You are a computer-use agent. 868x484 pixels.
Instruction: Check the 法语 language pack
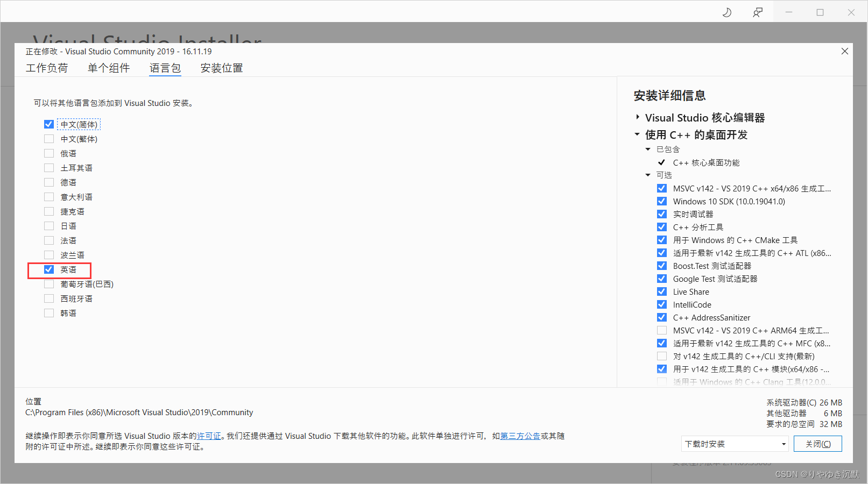49,240
